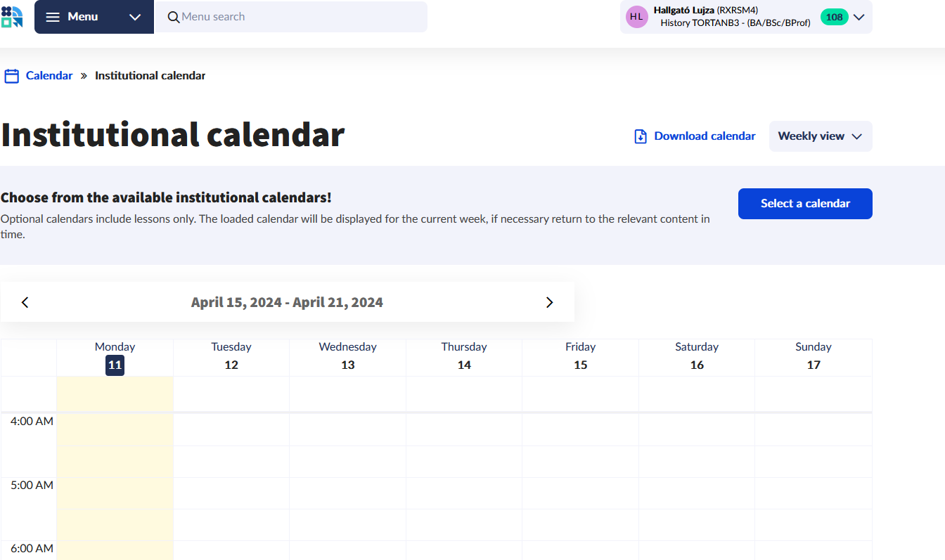945x560 pixels.
Task: Click Sunday 5:00 AM time slot
Action: (813, 493)
